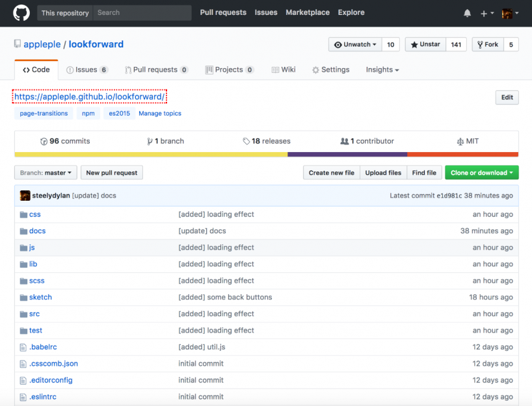The image size is (532, 406).
Task: Click the branch icon beside 1 branch
Action: tap(149, 141)
